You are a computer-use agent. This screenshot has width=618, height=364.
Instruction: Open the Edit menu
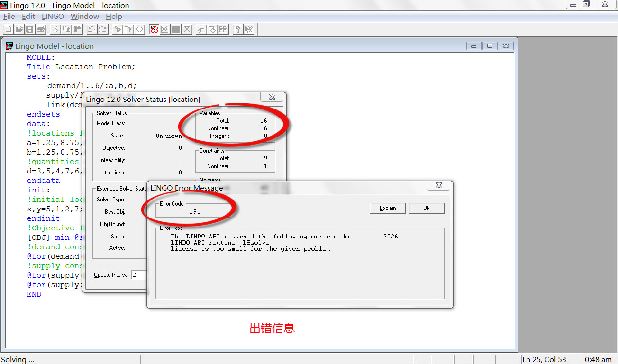pos(28,17)
